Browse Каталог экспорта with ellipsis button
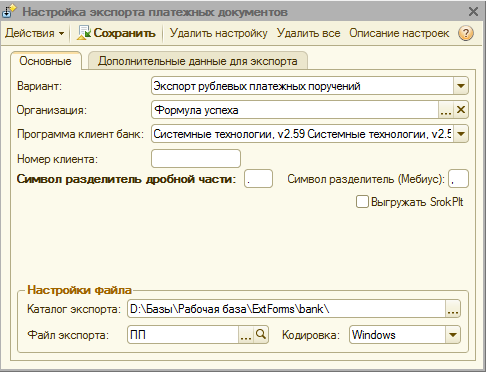The height and width of the screenshot is (372, 486). (453, 309)
